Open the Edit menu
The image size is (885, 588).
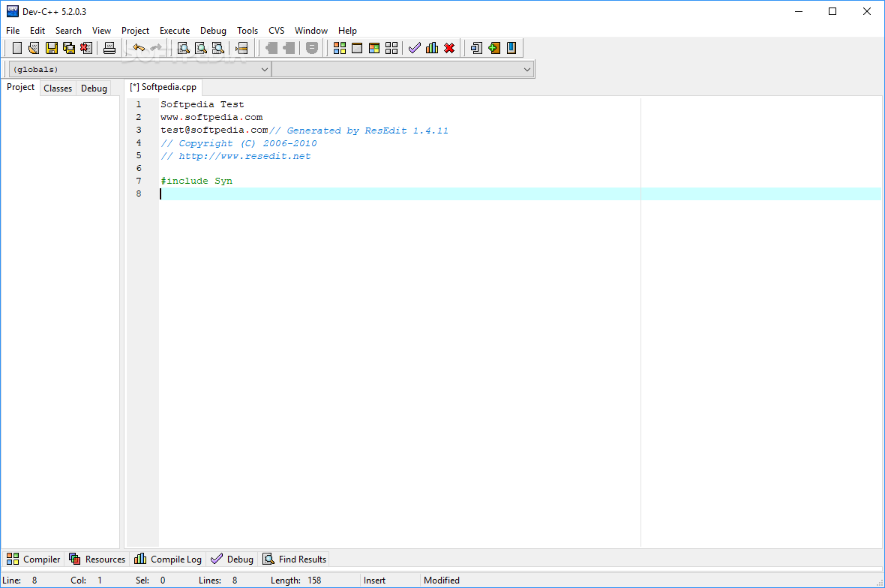tap(37, 31)
